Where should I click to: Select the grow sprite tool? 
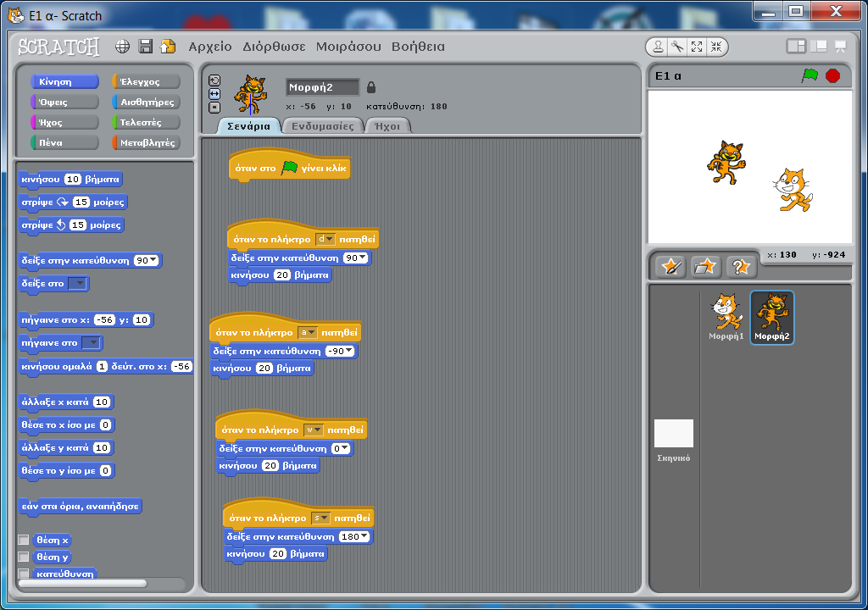coord(697,47)
